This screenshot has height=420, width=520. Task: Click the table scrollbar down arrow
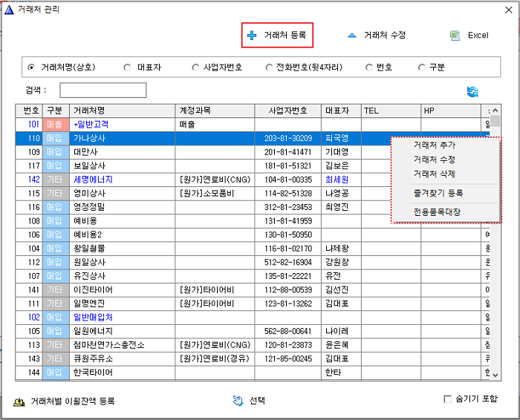pyautogui.click(x=495, y=375)
